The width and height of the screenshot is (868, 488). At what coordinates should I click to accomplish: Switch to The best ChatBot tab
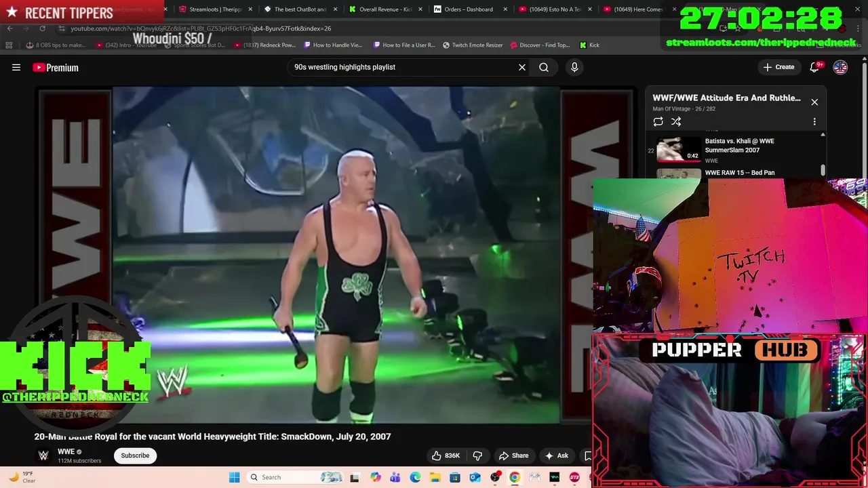300,9
